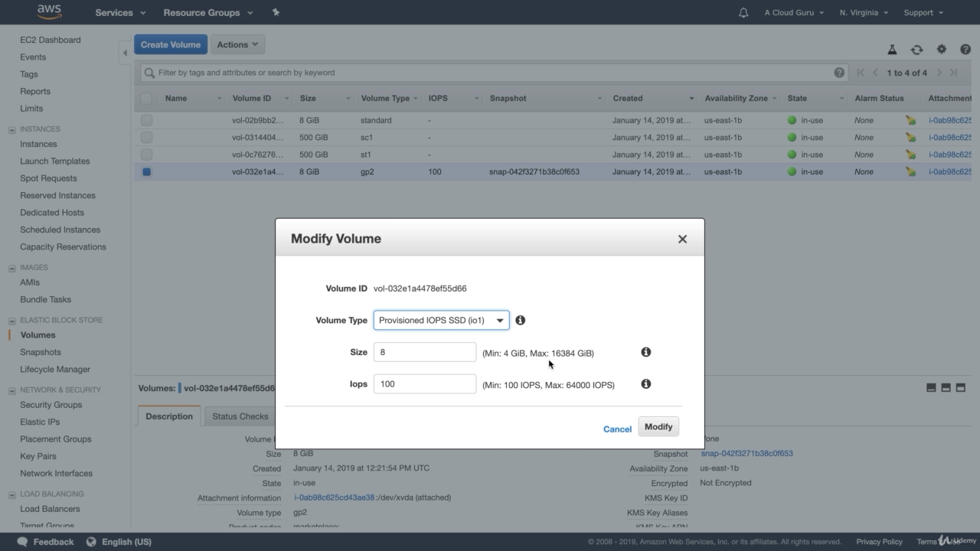Screen dimensions: 980x551
Task: Refresh the volumes list
Action: tap(917, 48)
